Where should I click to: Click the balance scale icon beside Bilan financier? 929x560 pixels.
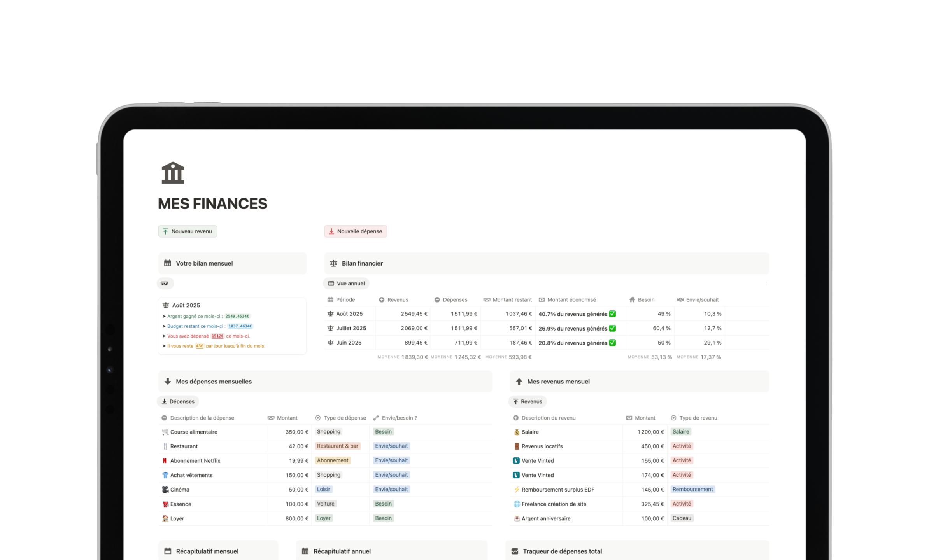[x=333, y=263]
